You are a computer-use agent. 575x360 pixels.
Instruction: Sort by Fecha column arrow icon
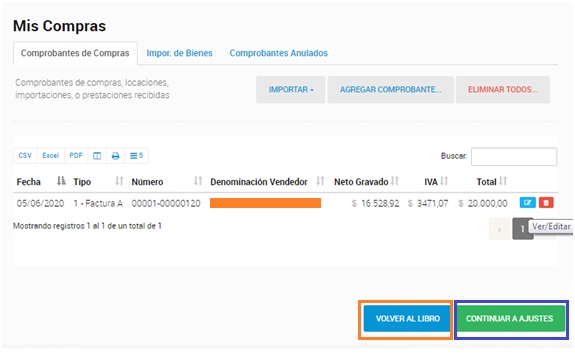(61, 181)
